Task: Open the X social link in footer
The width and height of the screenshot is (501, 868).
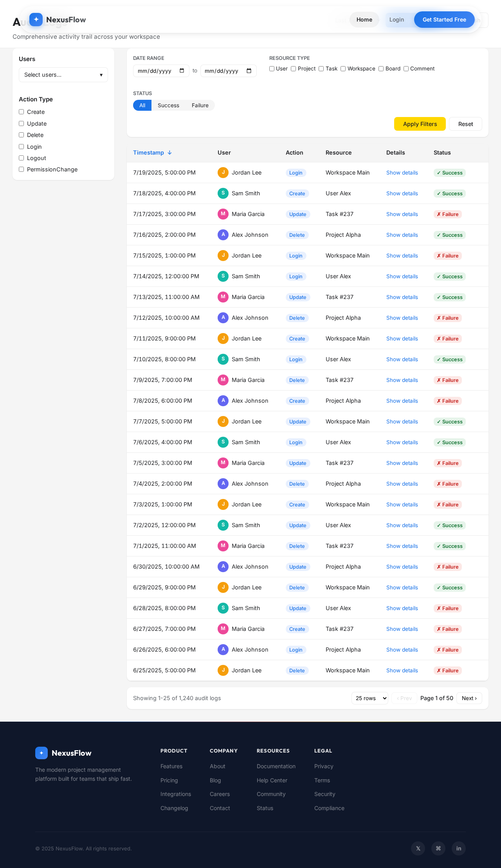Action: [418, 848]
